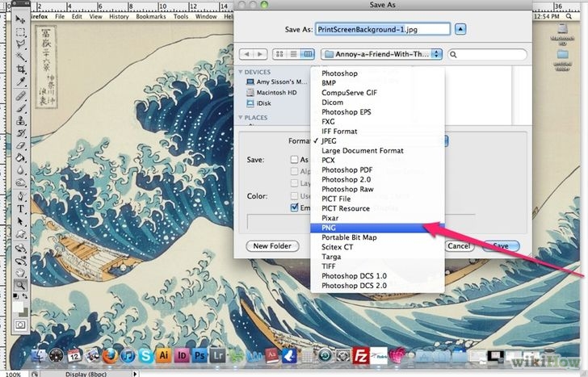The image size is (588, 377).
Task: Choose the Crop tool
Action: (x=20, y=69)
